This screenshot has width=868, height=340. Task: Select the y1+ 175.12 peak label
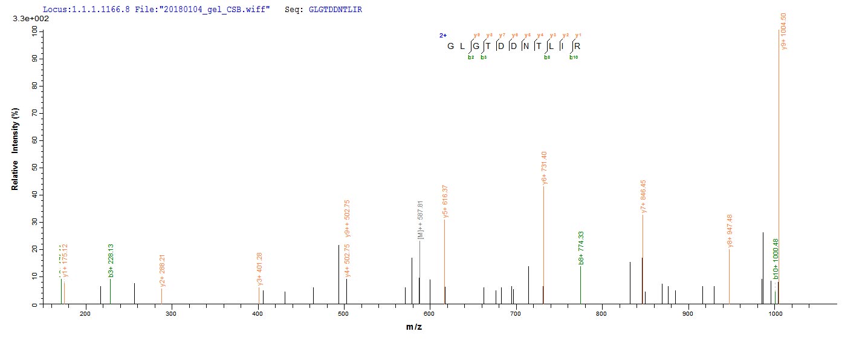coord(65,261)
